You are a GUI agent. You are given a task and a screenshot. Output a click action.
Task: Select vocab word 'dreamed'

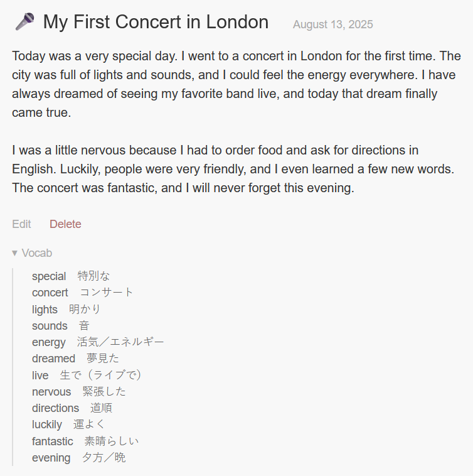click(54, 359)
